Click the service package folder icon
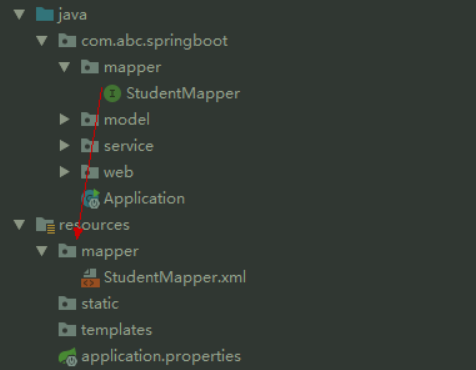Image resolution: width=476 pixels, height=370 pixels. click(x=90, y=146)
